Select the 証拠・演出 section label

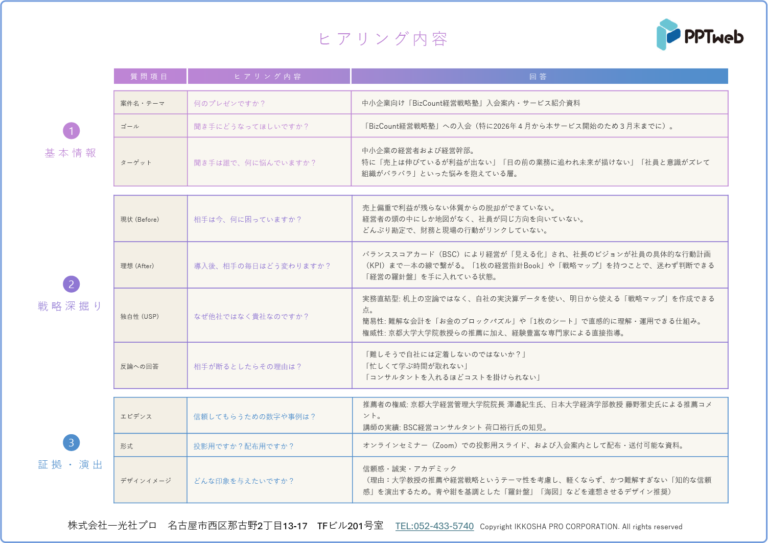(71, 464)
